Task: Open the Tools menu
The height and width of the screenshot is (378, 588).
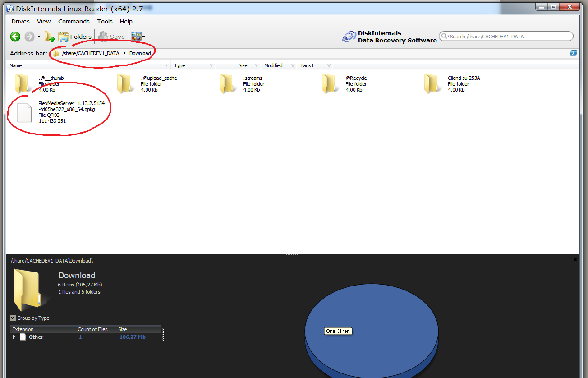Action: pyautogui.click(x=105, y=21)
